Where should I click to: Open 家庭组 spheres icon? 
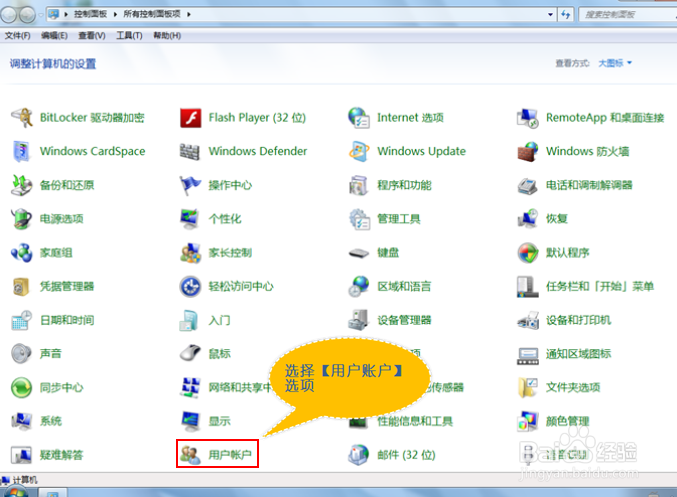22,253
